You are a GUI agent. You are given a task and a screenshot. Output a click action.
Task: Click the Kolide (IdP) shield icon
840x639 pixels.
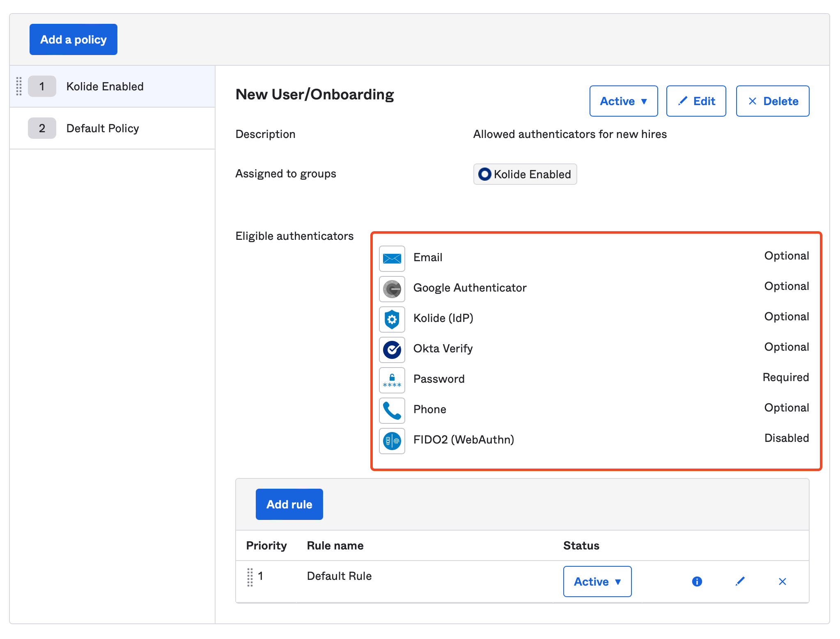[x=392, y=319]
